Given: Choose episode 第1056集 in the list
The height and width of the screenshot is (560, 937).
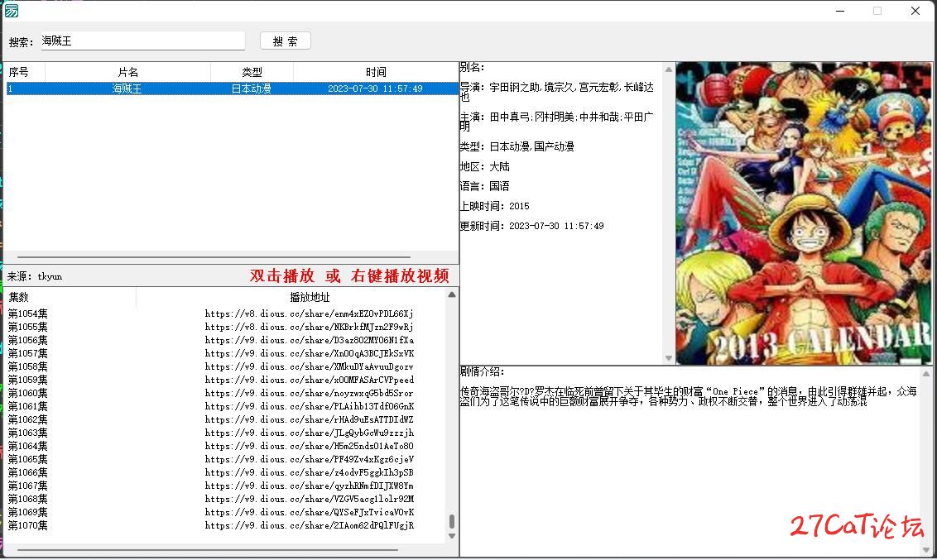Looking at the screenshot, I should coord(27,340).
